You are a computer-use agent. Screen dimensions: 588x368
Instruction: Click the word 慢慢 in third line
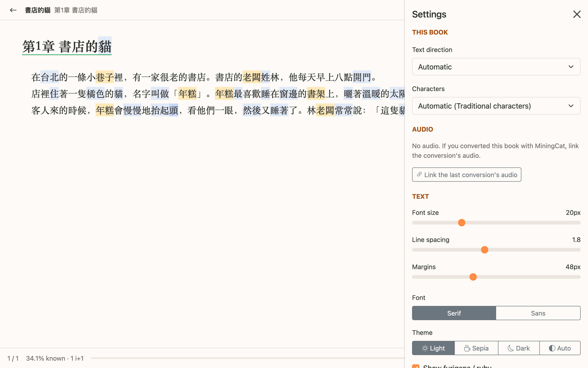pos(132,110)
